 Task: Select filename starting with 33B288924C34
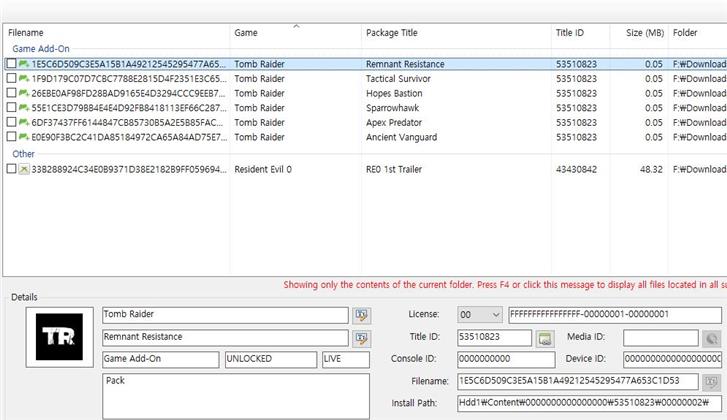(x=129, y=169)
